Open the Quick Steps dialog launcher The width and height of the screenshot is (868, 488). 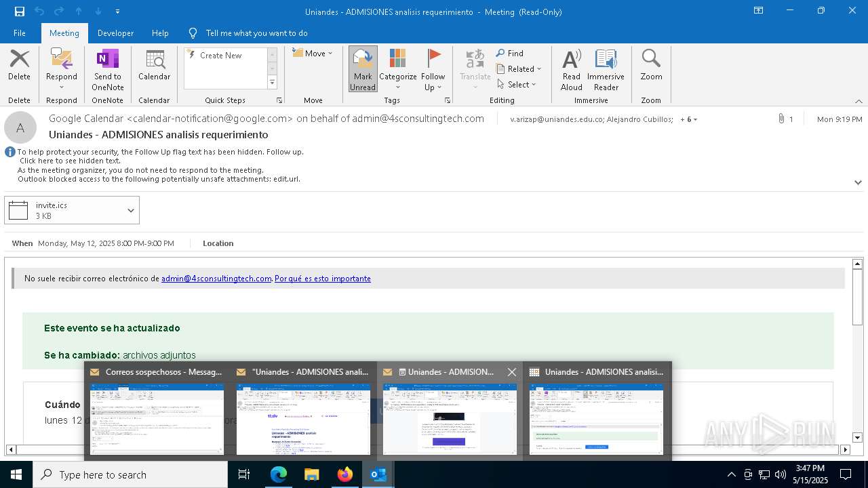(279, 100)
